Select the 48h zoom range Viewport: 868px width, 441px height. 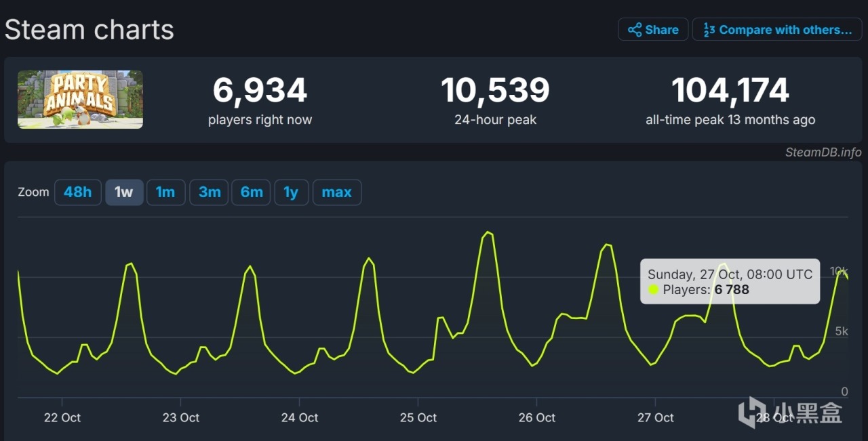[x=78, y=192]
